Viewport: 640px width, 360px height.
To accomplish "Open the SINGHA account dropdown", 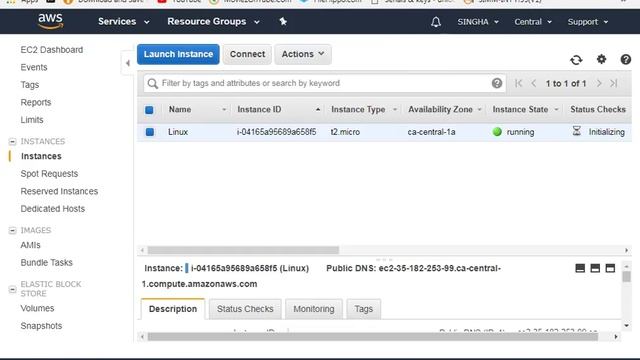I will point(478,22).
